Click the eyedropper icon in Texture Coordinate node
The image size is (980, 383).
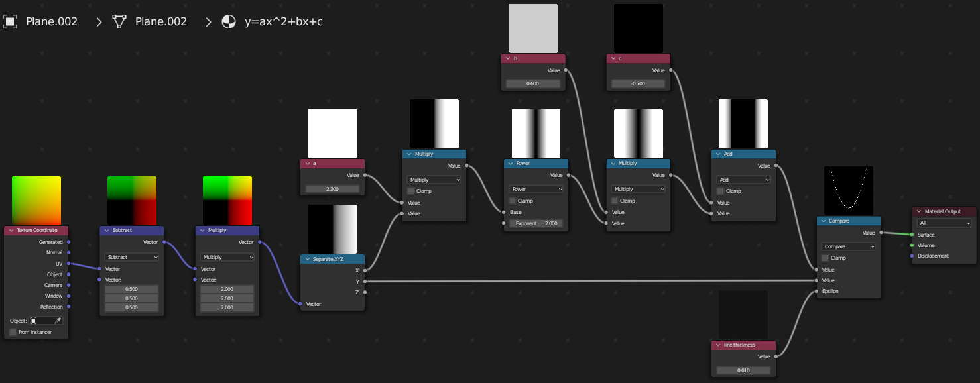click(58, 321)
